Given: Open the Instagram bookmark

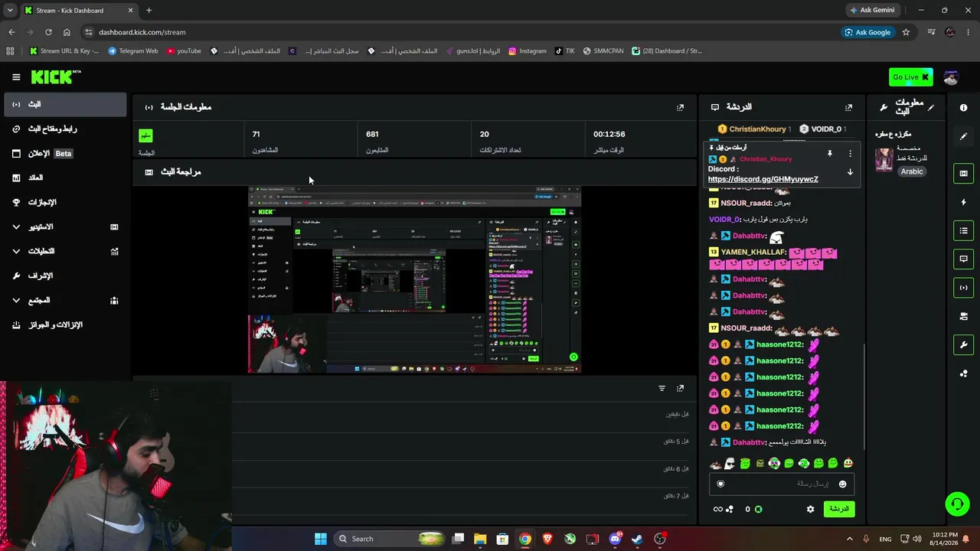Looking at the screenshot, I should [x=528, y=51].
